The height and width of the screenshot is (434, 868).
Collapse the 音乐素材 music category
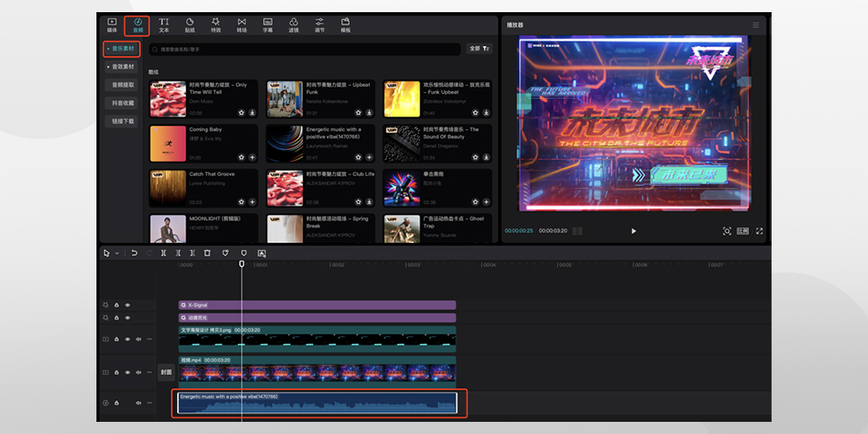click(x=122, y=49)
